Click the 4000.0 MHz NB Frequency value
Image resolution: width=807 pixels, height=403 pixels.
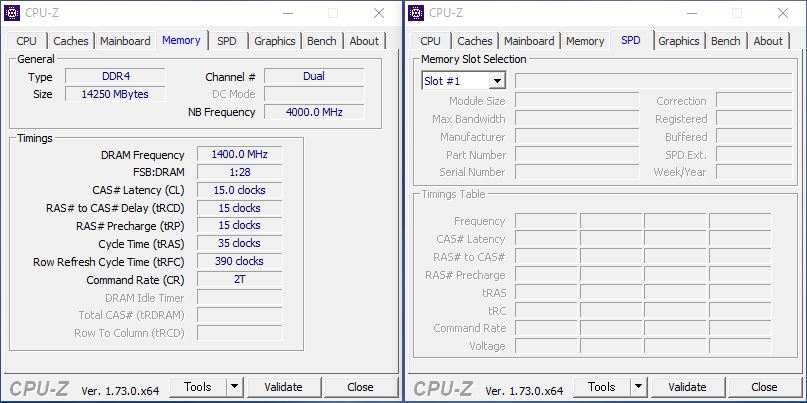pos(314,112)
